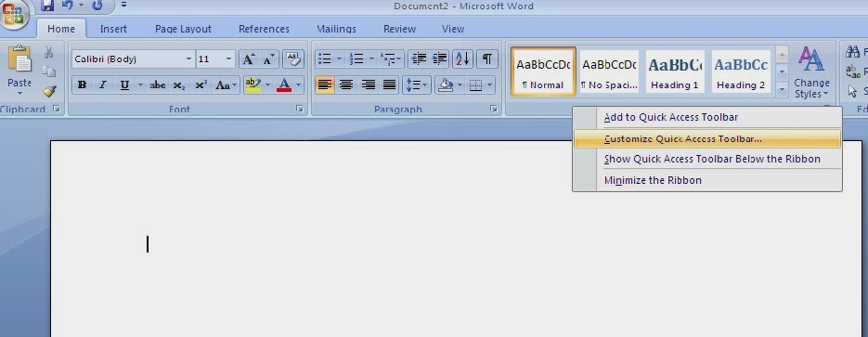The image size is (868, 337).
Task: Click the Increase Indent icon
Action: click(439, 59)
